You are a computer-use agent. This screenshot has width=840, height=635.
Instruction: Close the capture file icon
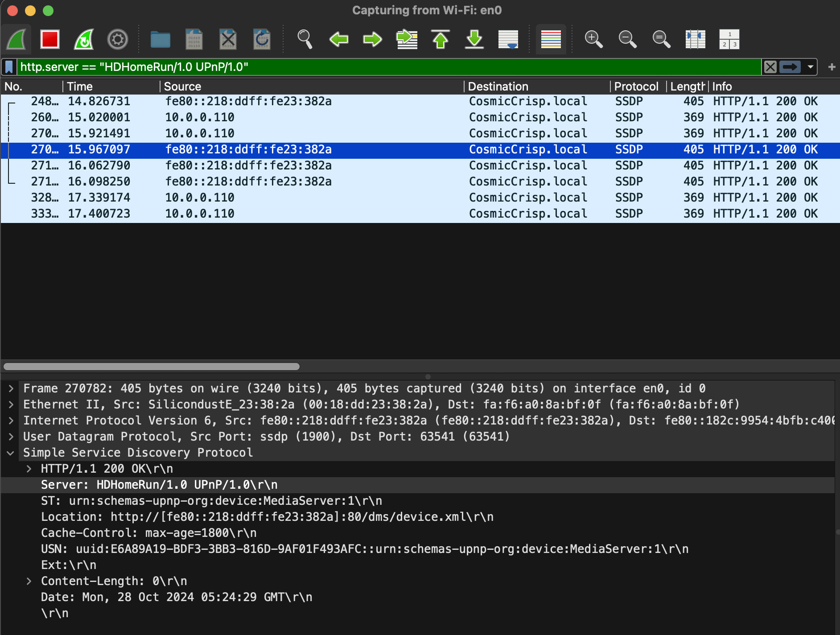tap(228, 40)
